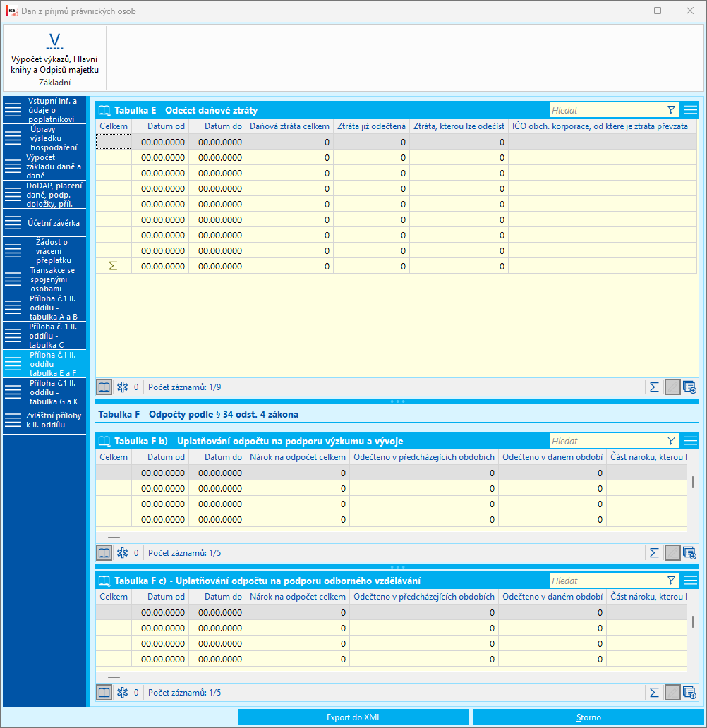This screenshot has height=728, width=707.
Task: Toggle gray square button in Tabulka F c) footer
Action: (x=672, y=692)
